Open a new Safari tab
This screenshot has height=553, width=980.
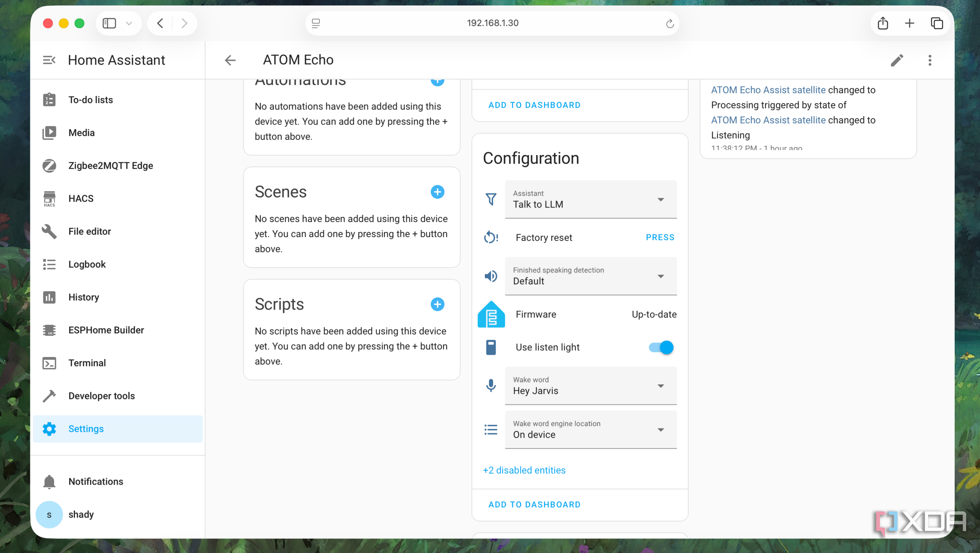909,23
